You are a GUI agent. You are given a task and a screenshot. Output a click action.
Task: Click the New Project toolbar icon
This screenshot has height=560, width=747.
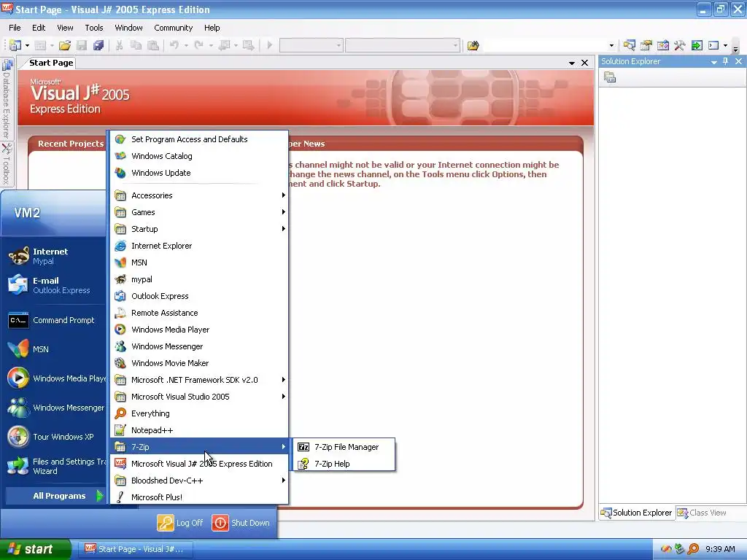click(x=15, y=45)
